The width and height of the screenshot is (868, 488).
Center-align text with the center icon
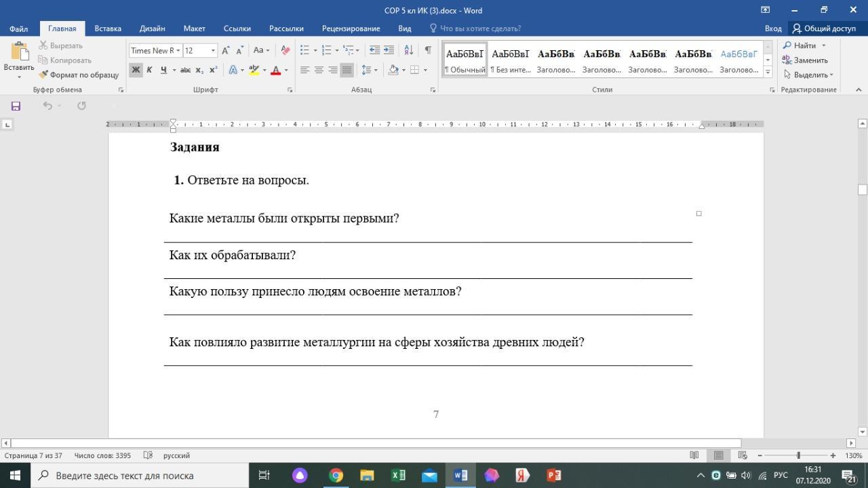pos(319,70)
